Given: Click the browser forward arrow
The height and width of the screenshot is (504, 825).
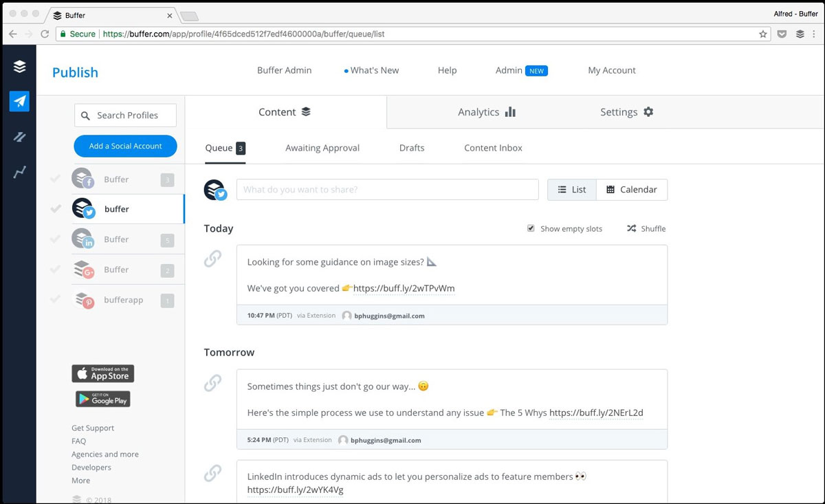Looking at the screenshot, I should click(x=29, y=34).
